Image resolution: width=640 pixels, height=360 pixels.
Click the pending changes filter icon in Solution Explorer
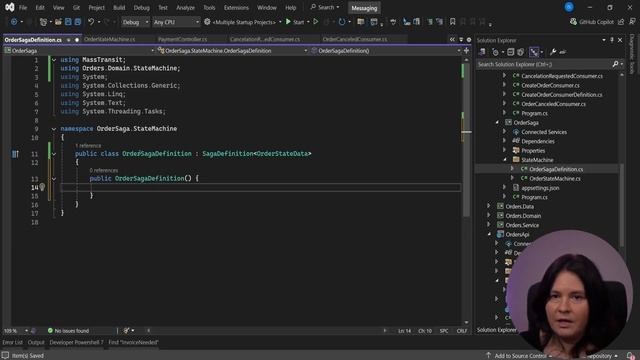(x=495, y=52)
